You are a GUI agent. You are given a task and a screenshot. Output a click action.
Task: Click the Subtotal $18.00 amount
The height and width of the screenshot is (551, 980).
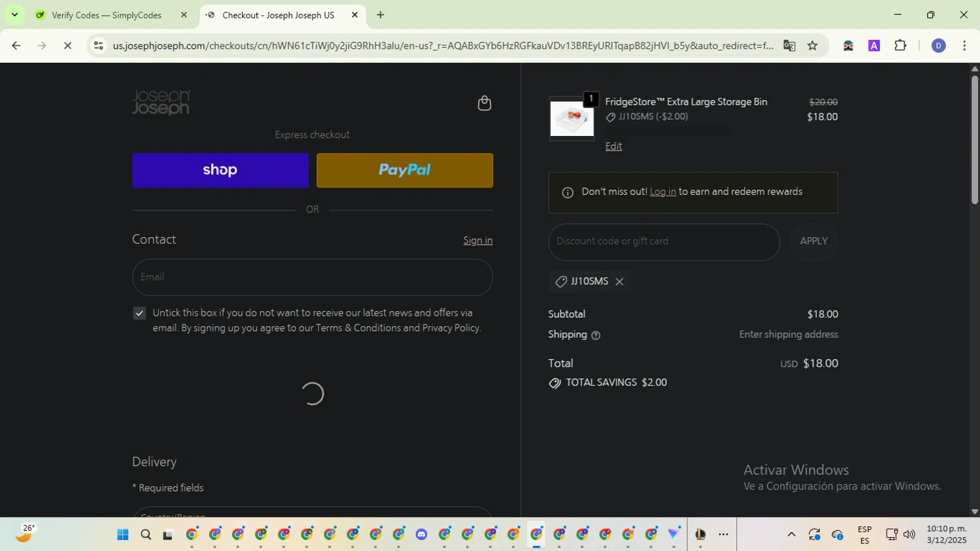(823, 314)
